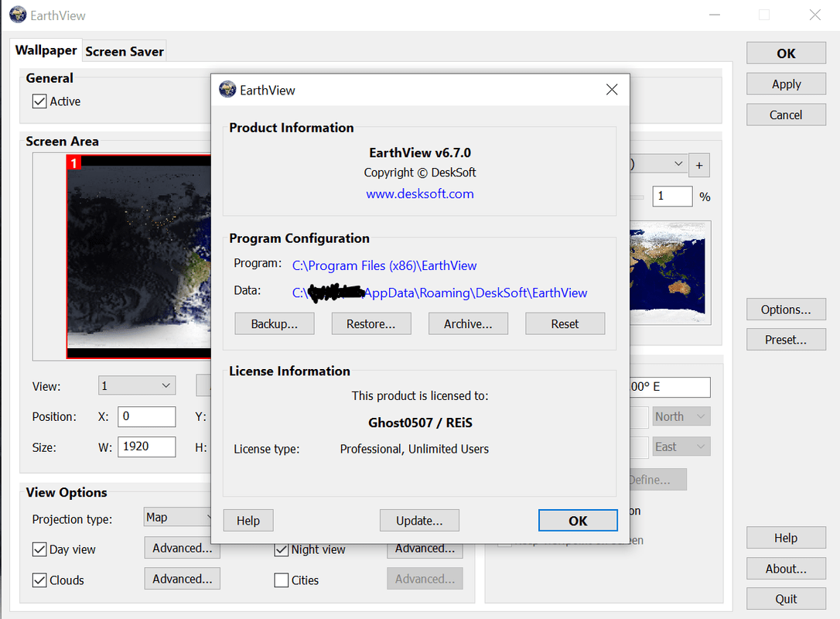
Task: Switch to the Screen Saver tab
Action: (x=125, y=51)
